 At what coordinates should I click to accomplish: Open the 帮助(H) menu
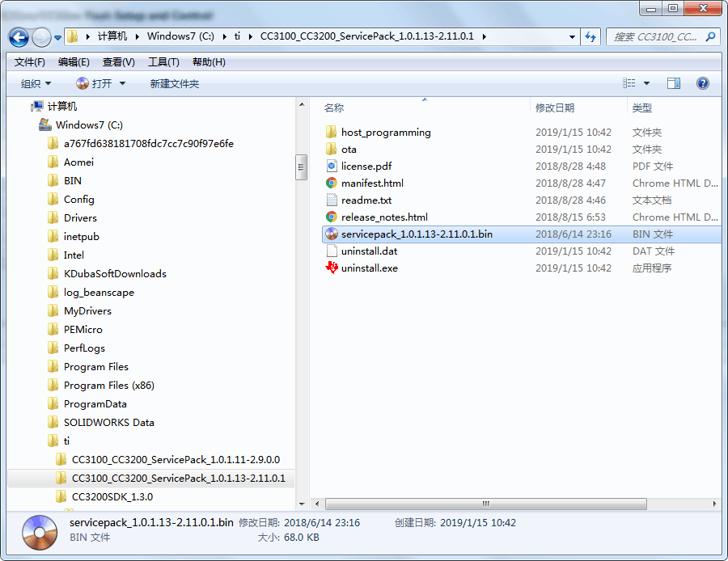[209, 62]
